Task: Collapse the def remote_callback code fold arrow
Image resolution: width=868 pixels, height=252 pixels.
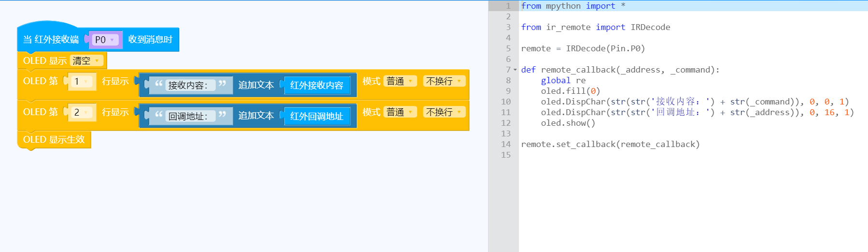Action: click(x=515, y=70)
